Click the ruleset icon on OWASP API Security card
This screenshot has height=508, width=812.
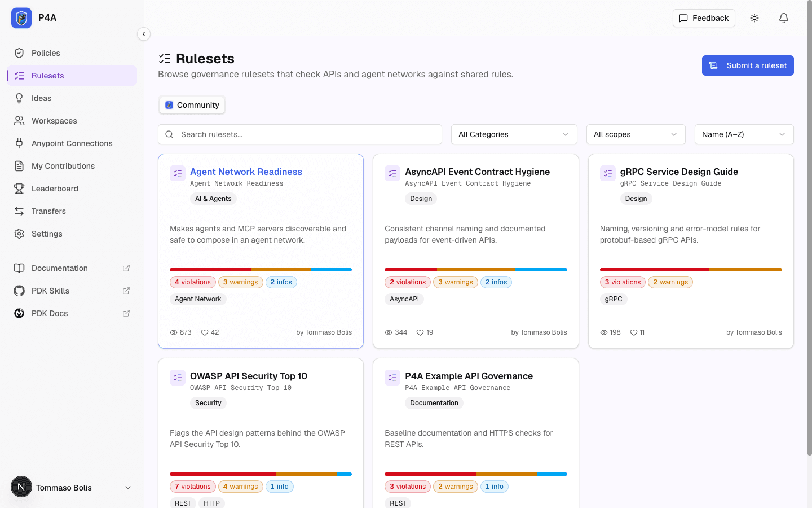[x=178, y=378]
